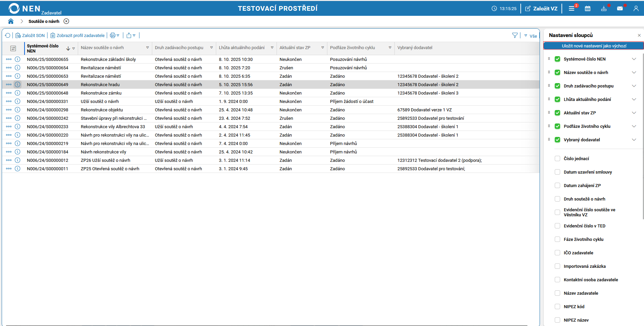Expand Název soutěže o návrh settings chevron
The height and width of the screenshot is (326, 644).
point(634,72)
